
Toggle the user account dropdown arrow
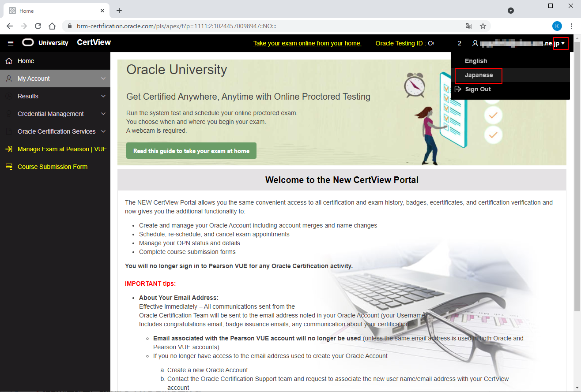click(x=562, y=43)
